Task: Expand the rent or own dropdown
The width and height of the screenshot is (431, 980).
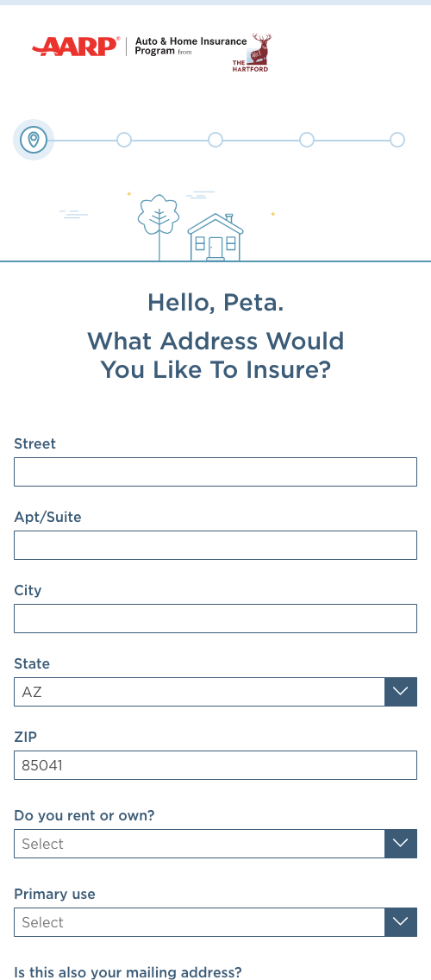Action: tap(401, 844)
